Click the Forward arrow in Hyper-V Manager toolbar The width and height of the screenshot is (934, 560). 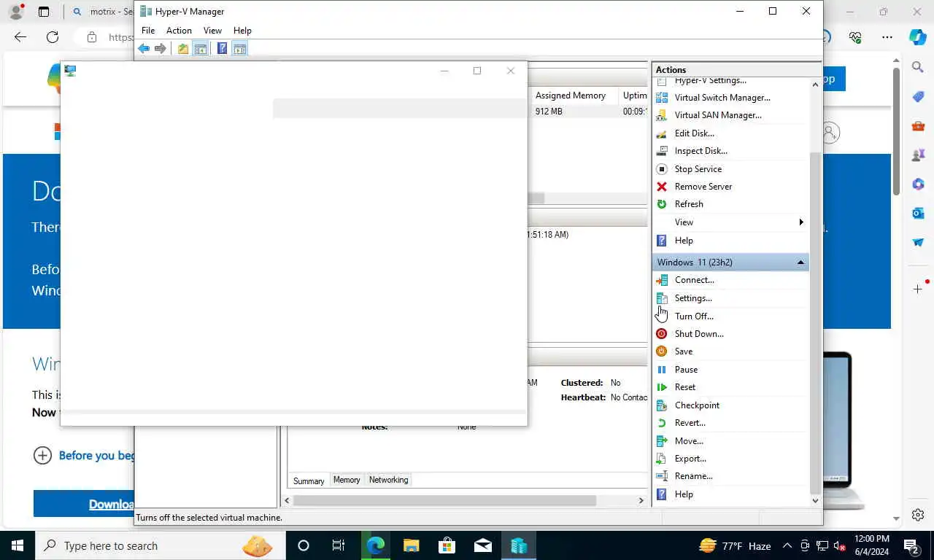click(x=161, y=49)
